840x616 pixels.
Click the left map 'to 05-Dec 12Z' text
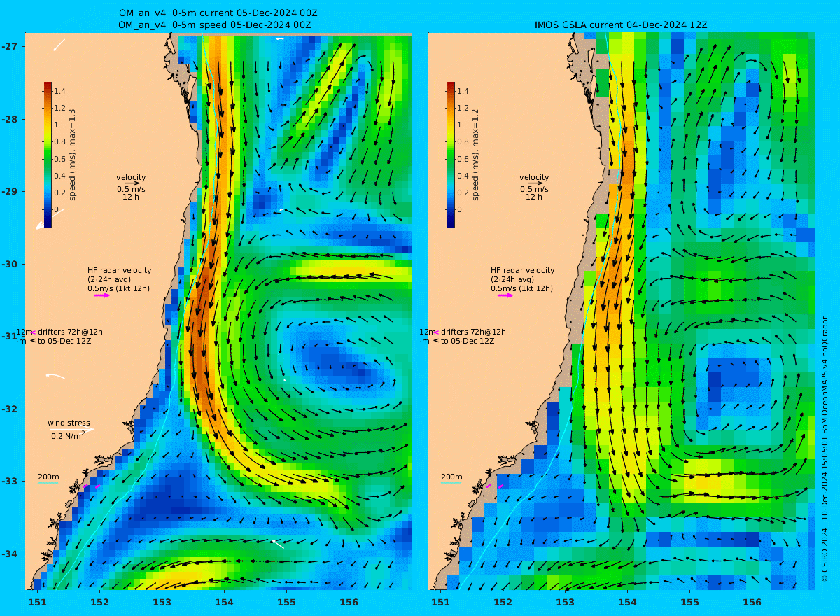point(65,341)
